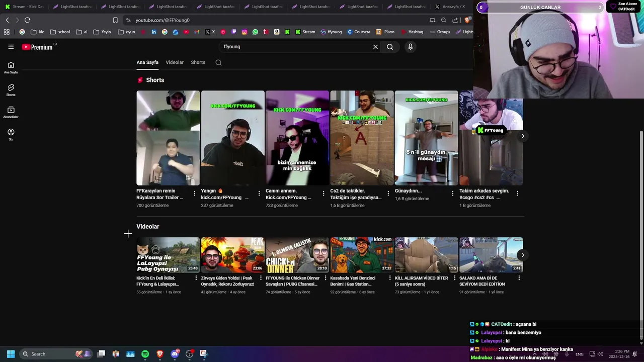The image size is (644, 362).
Task: Open FFYoung ile LaLayupsi Pubg thumbnail
Action: (168, 255)
